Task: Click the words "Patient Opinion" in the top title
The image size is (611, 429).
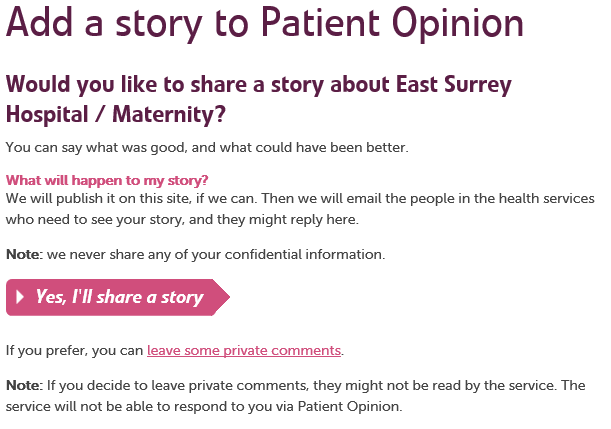Action: pos(392,23)
